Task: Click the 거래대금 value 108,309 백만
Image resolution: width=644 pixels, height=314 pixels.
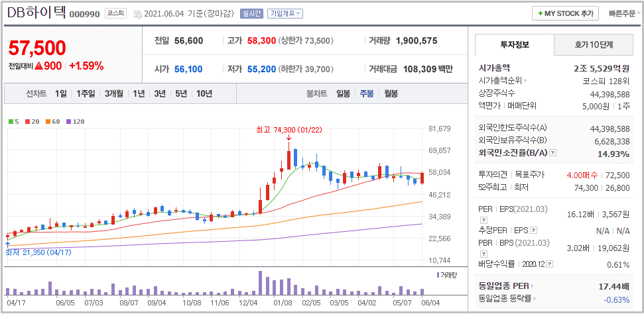Action: [x=428, y=70]
